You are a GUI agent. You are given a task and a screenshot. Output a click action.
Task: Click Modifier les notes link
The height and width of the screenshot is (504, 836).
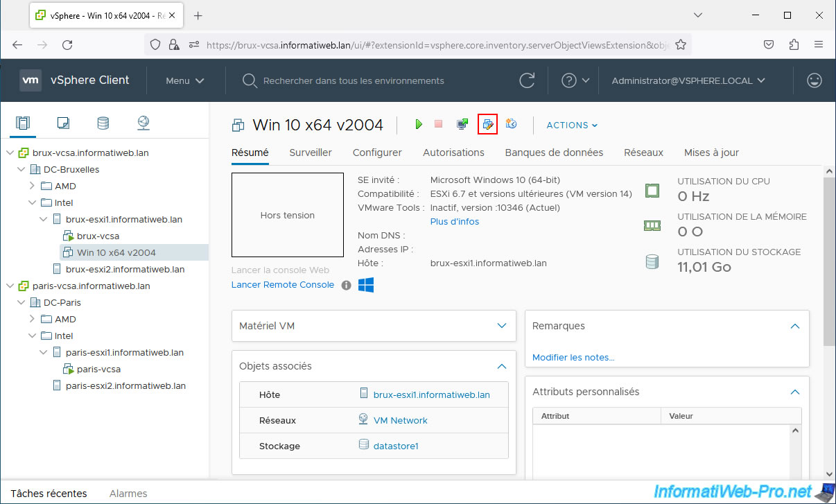(573, 358)
